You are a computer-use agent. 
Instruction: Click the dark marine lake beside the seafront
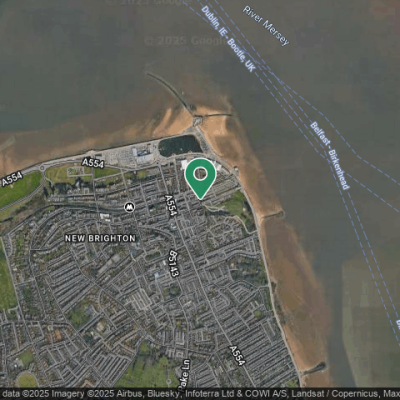(180, 146)
